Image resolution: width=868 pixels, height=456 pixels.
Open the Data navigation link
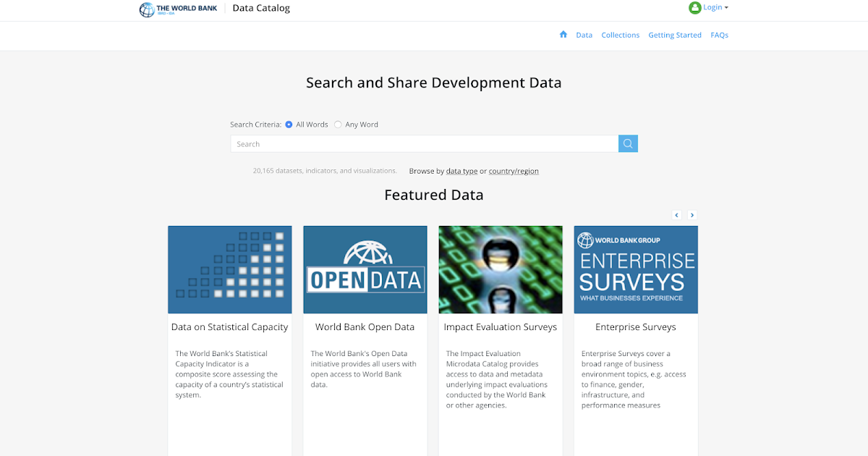click(x=584, y=35)
